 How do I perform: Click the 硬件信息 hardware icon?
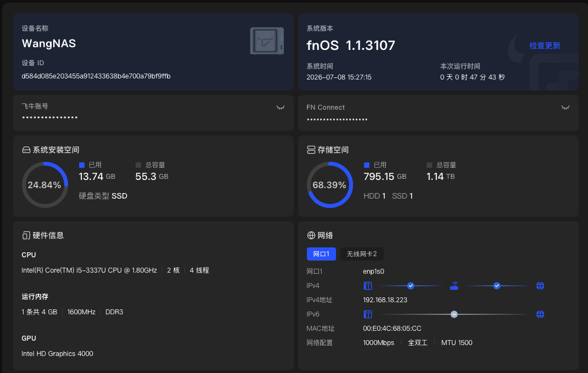(26, 235)
